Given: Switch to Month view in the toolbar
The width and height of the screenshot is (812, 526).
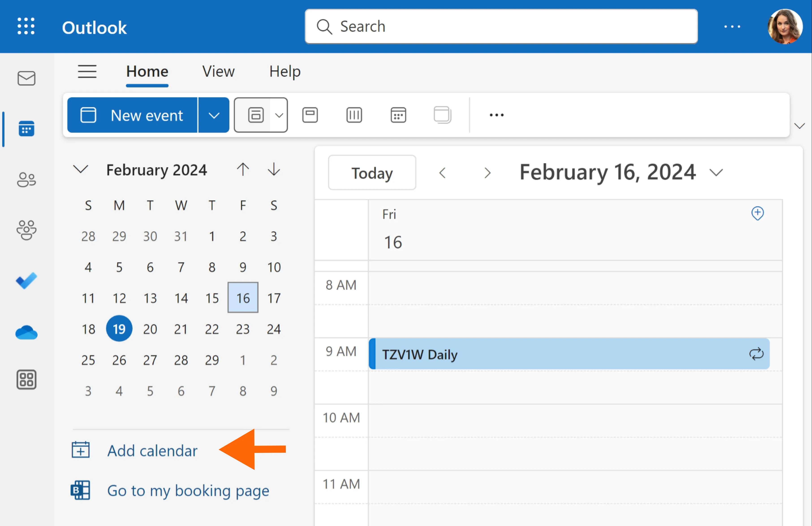Looking at the screenshot, I should click(398, 115).
